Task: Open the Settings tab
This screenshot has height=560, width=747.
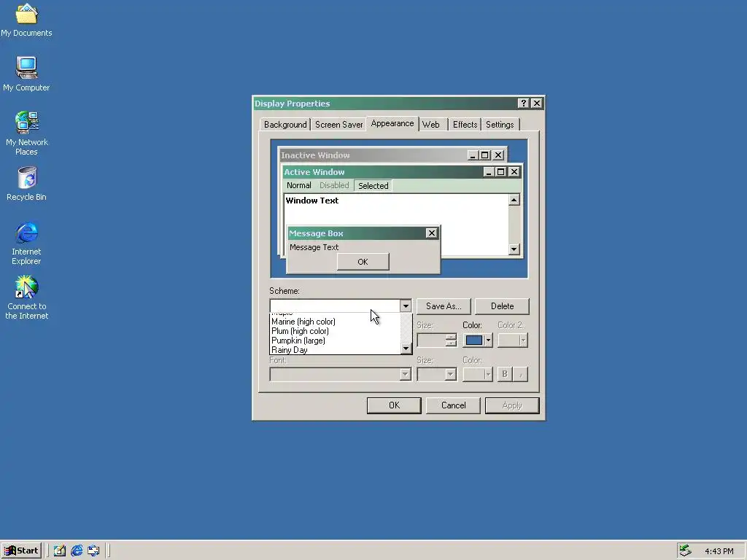Action: click(500, 124)
